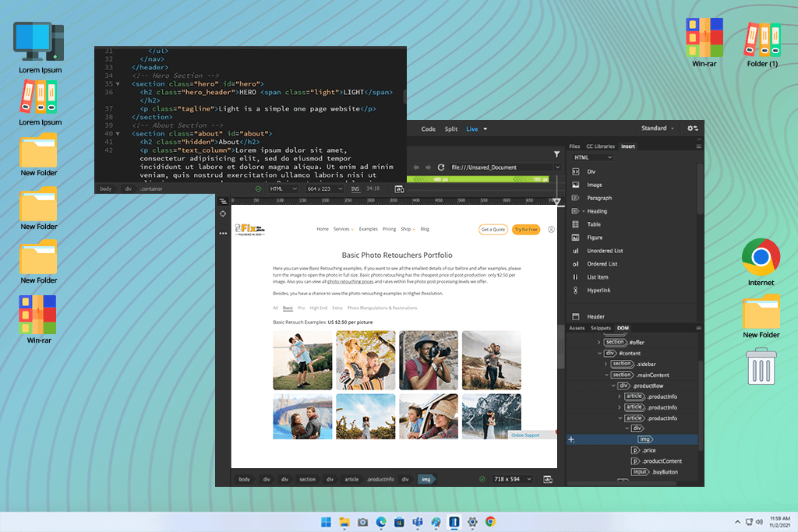
Task: Open the HTML category dropdown in the Insert panel
Action: 592,157
